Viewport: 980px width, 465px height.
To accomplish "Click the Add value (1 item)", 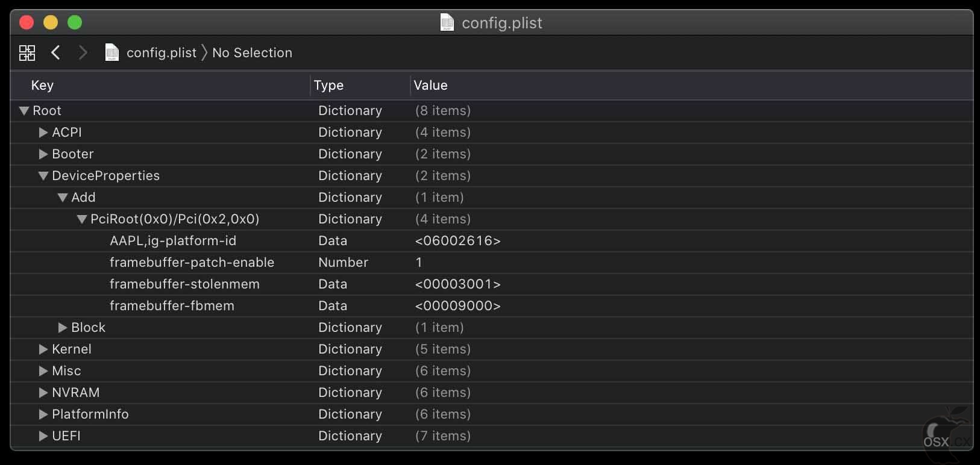I will pos(439,198).
